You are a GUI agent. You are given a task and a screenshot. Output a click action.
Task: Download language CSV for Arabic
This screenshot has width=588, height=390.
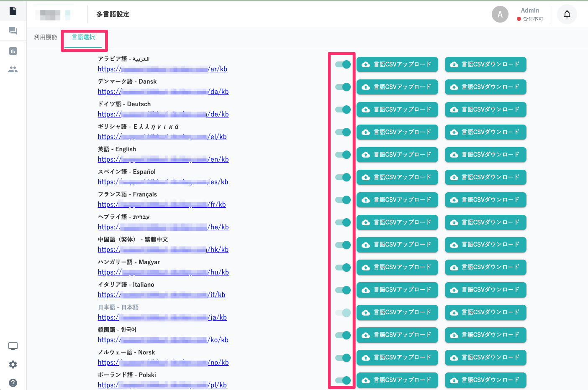tap(485, 64)
